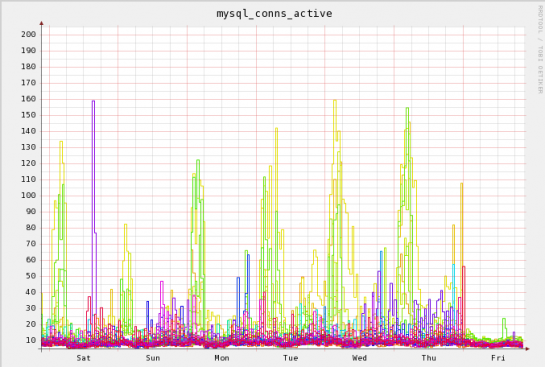Viewport: 545px width, 367px height.
Task: Click the green peak near 155 on Thursday
Action: click(x=407, y=108)
